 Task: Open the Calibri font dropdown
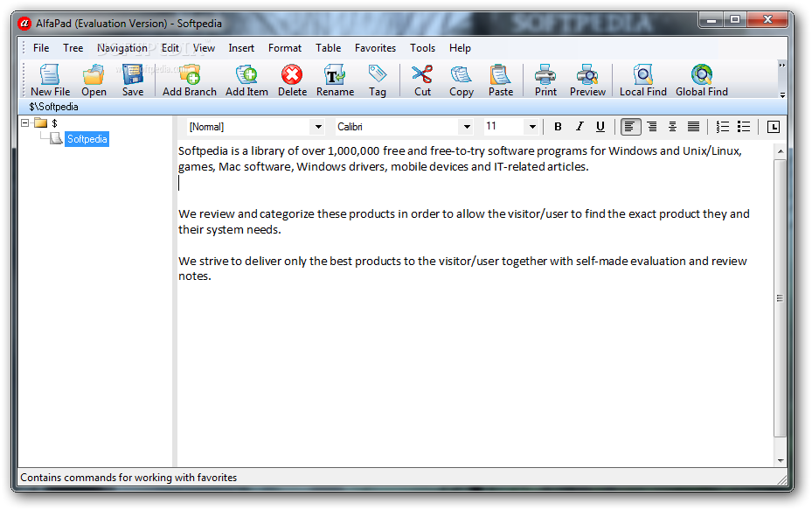tap(467, 127)
